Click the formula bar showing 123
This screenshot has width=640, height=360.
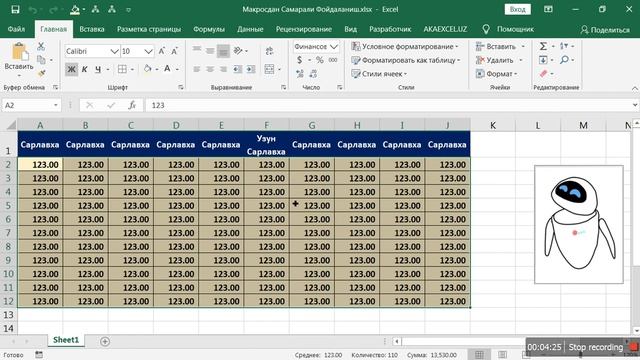388,105
